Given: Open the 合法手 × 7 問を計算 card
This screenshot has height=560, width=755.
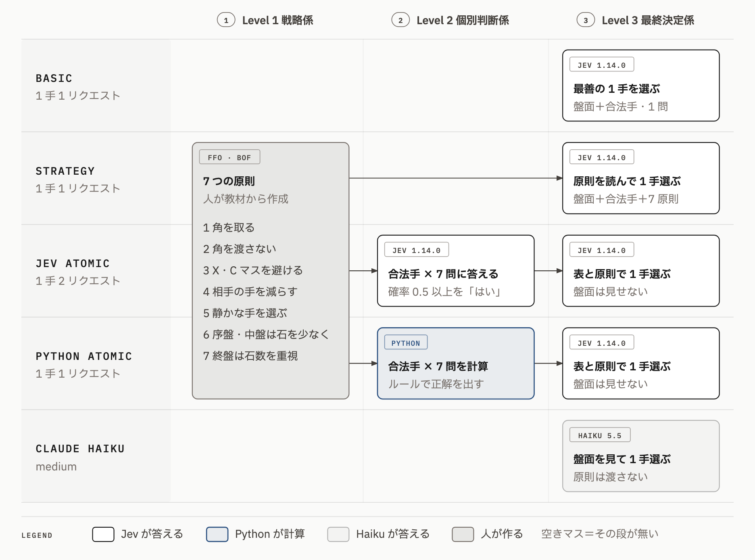Looking at the screenshot, I should tap(456, 364).
